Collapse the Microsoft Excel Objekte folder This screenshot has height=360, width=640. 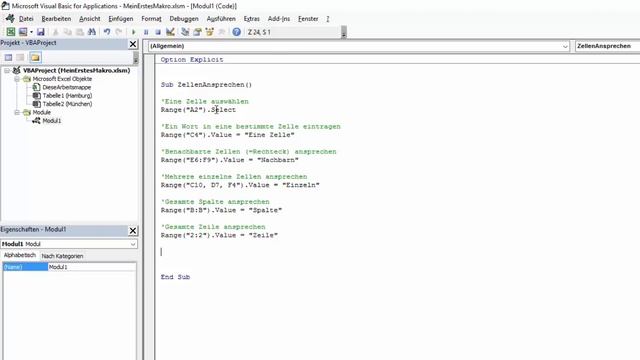(17, 79)
